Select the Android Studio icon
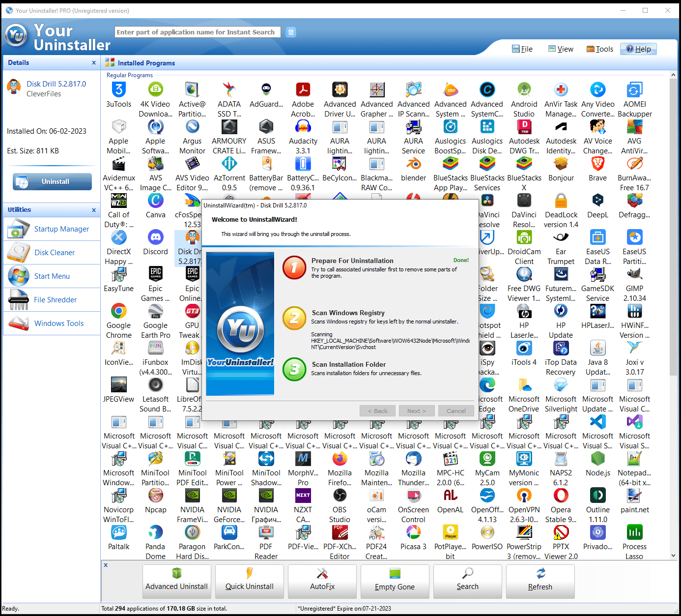681x616 pixels. pos(524,90)
